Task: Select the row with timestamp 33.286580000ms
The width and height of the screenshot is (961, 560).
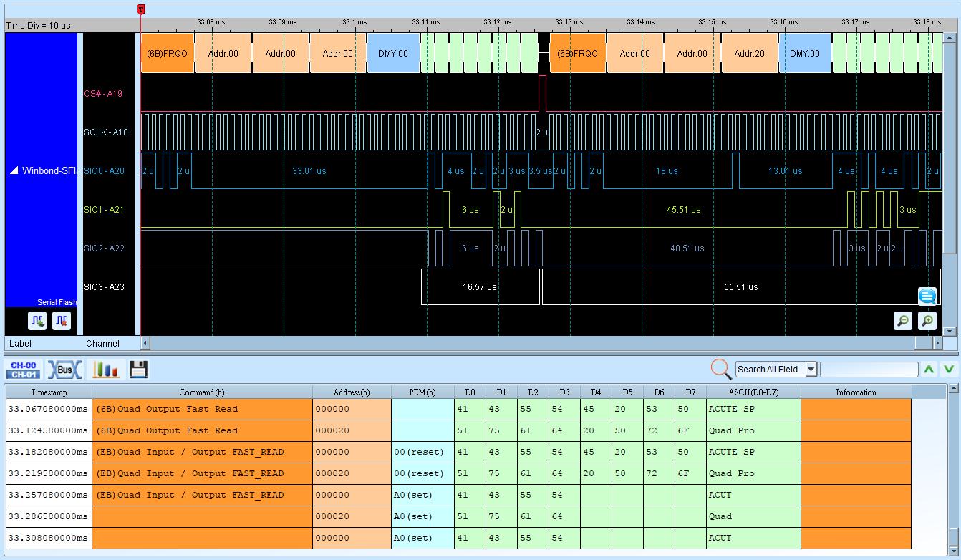Action: [458, 517]
